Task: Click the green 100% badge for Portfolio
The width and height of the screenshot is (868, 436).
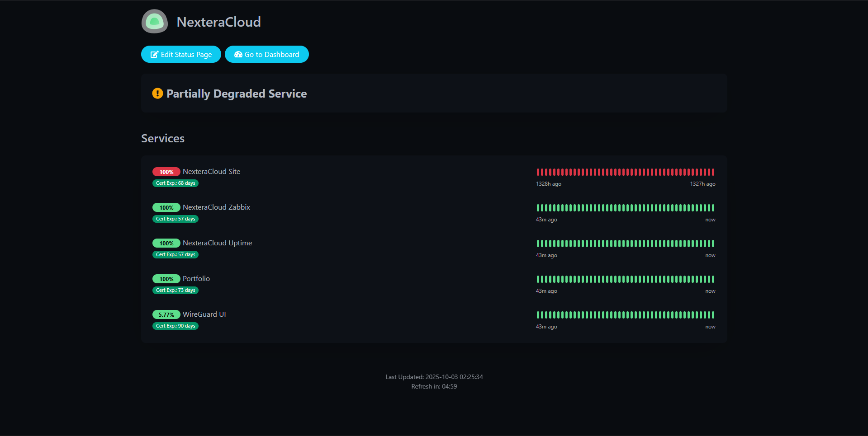Action: point(166,279)
